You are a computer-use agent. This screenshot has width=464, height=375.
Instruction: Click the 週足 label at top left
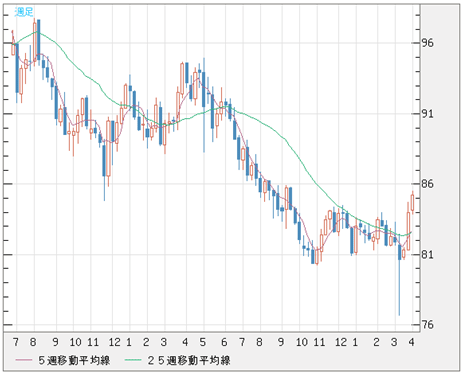tap(24, 12)
